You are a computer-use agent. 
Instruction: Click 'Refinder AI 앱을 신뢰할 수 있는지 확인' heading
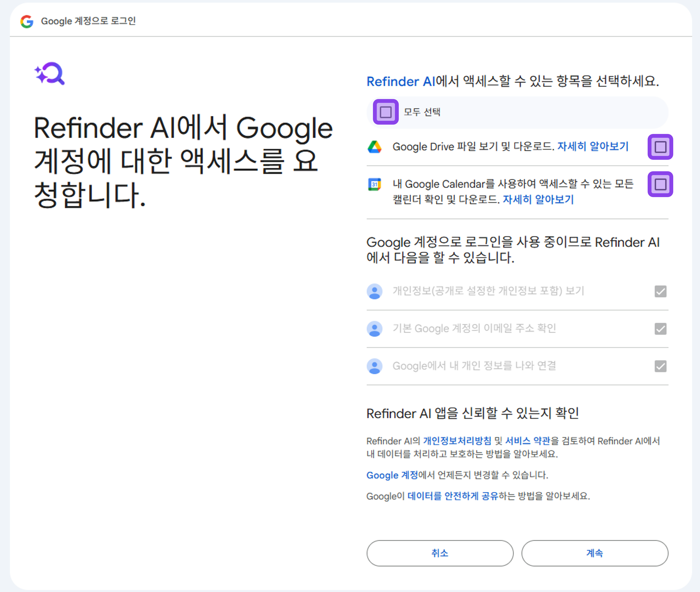[473, 414]
